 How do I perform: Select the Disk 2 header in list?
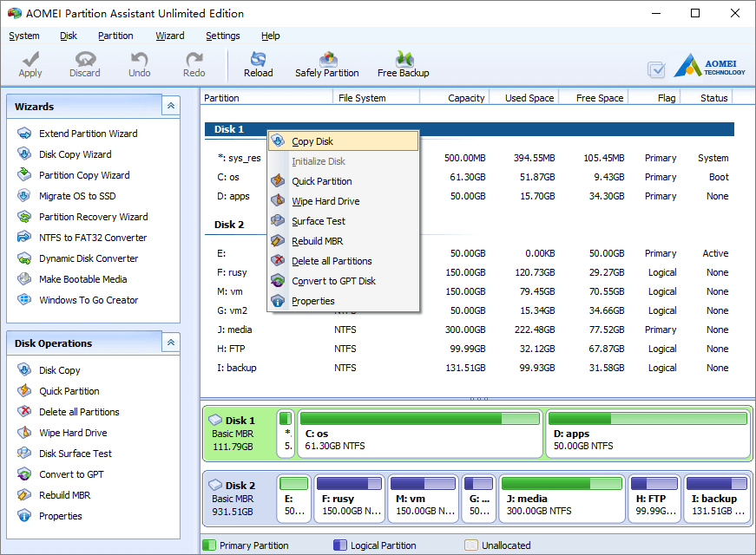pos(229,225)
